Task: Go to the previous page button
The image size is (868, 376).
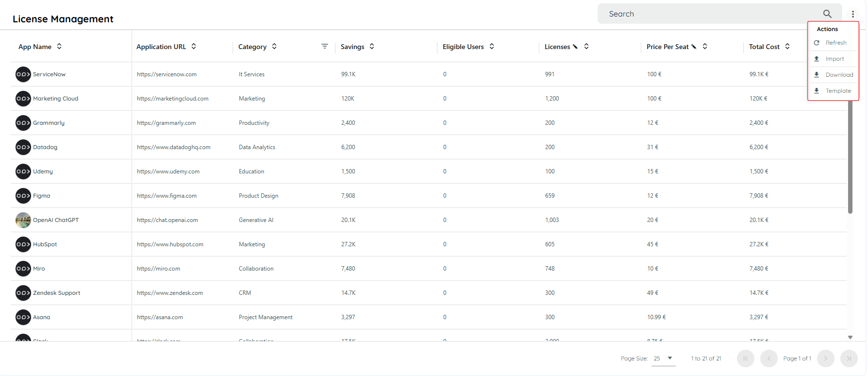Action: (769, 359)
